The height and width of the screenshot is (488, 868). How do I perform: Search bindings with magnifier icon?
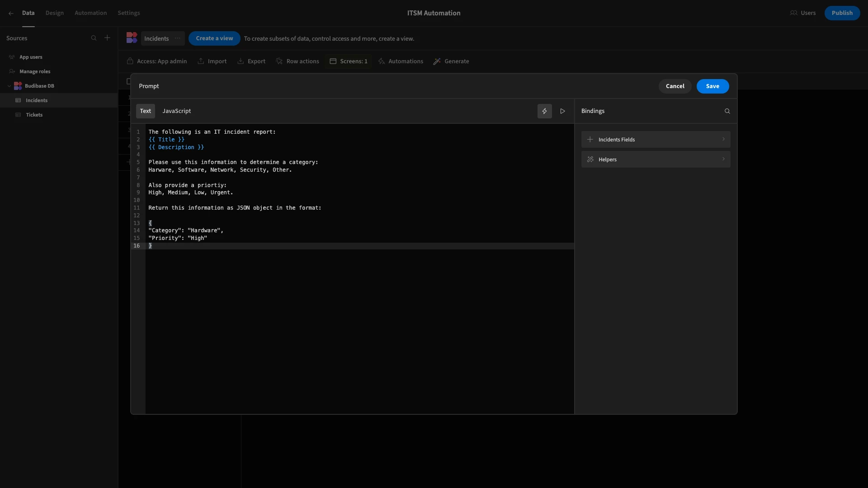[x=727, y=111]
